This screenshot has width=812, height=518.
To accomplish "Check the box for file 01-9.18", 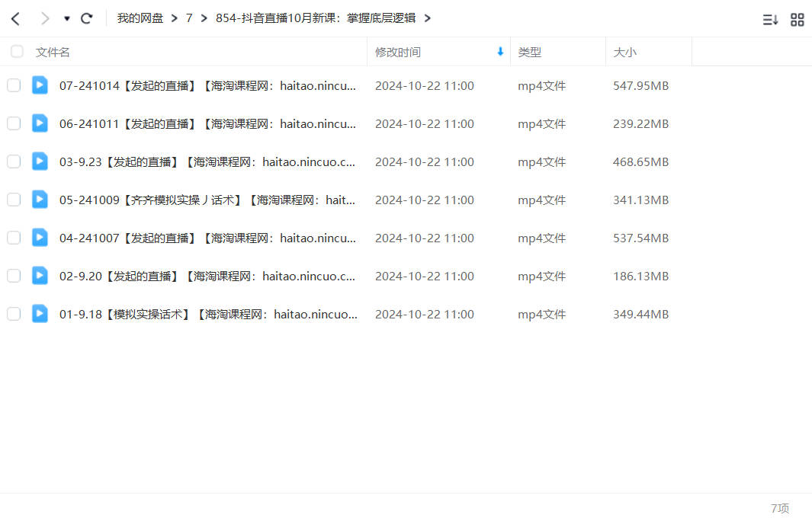I will tap(14, 314).
